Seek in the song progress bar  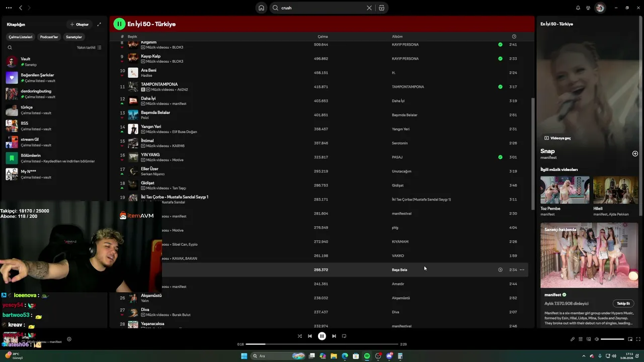[x=322, y=344]
